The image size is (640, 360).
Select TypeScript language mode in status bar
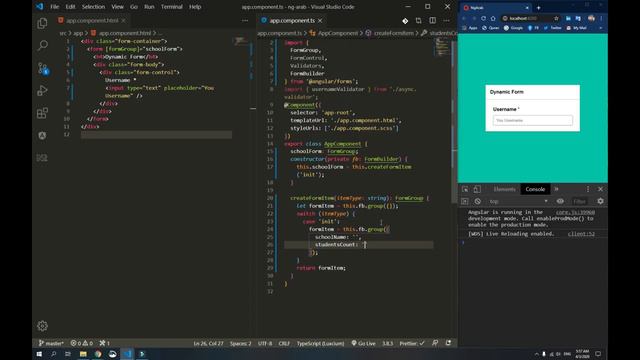tap(320, 343)
